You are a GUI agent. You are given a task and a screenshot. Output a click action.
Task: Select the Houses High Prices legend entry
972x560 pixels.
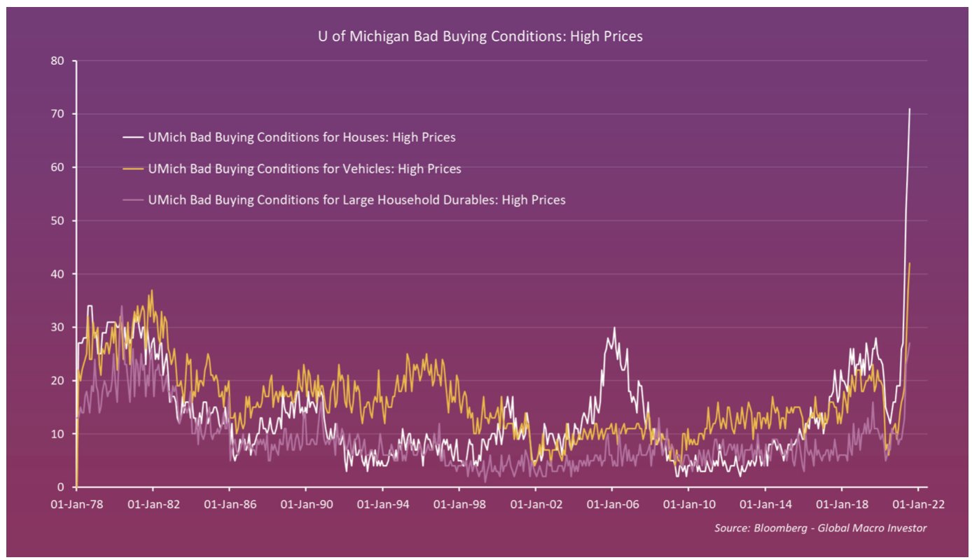pyautogui.click(x=289, y=137)
